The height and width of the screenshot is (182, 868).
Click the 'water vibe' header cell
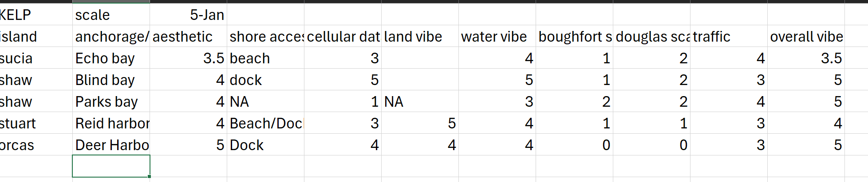(497, 36)
